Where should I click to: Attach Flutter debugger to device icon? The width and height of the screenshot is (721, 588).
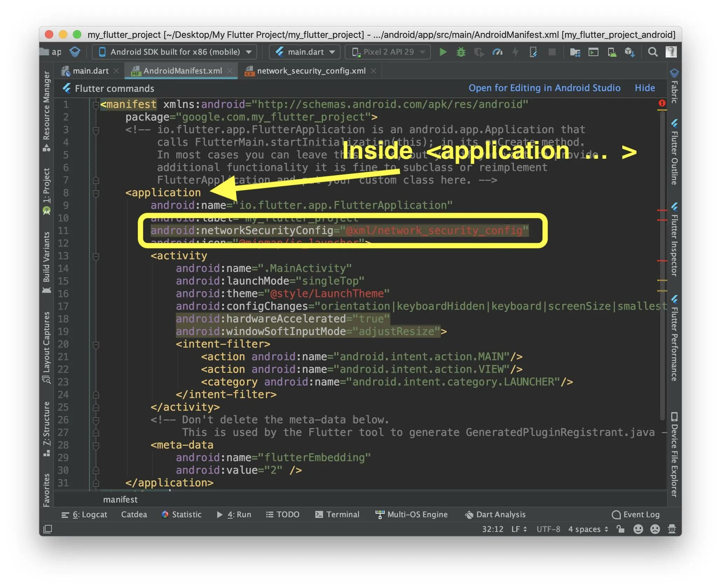534,52
